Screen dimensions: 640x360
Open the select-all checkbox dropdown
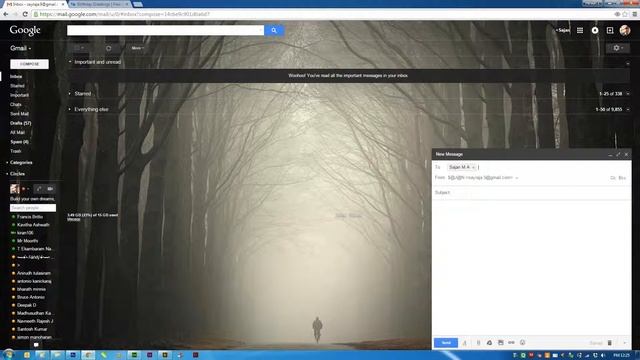(x=82, y=48)
